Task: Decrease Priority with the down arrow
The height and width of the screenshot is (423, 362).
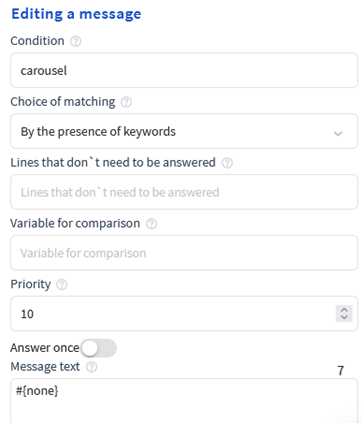Action: click(344, 317)
